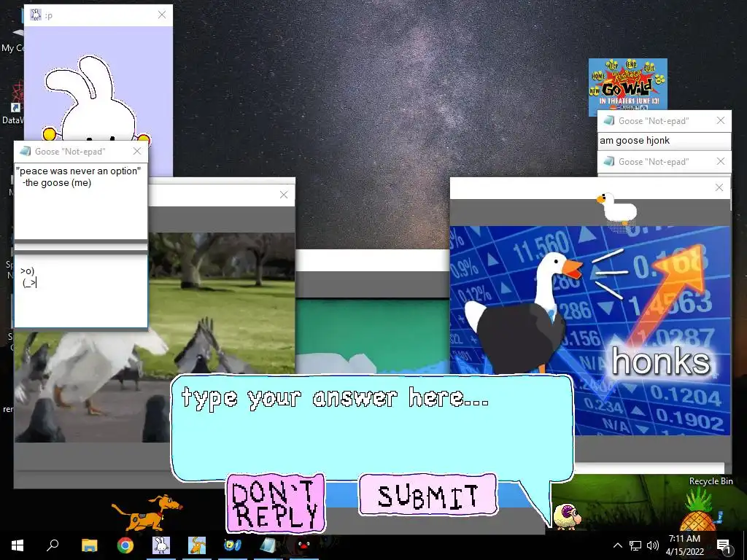This screenshot has height=560, width=747.
Task: Open Google Chrome from taskbar
Action: pos(125,545)
